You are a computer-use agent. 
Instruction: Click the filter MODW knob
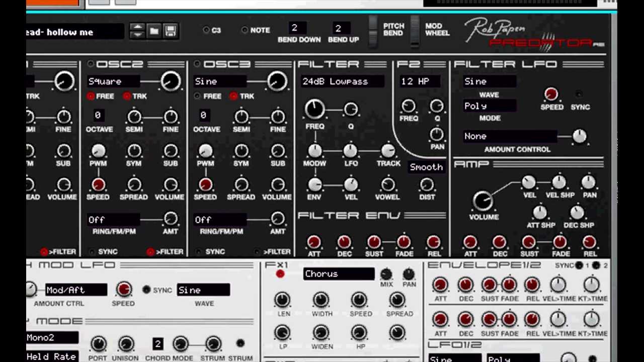(314, 150)
